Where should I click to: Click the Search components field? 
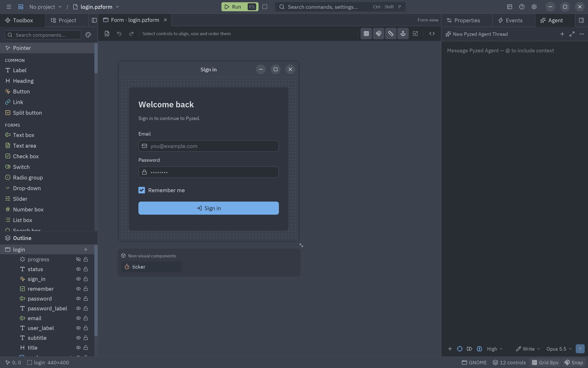click(x=43, y=35)
